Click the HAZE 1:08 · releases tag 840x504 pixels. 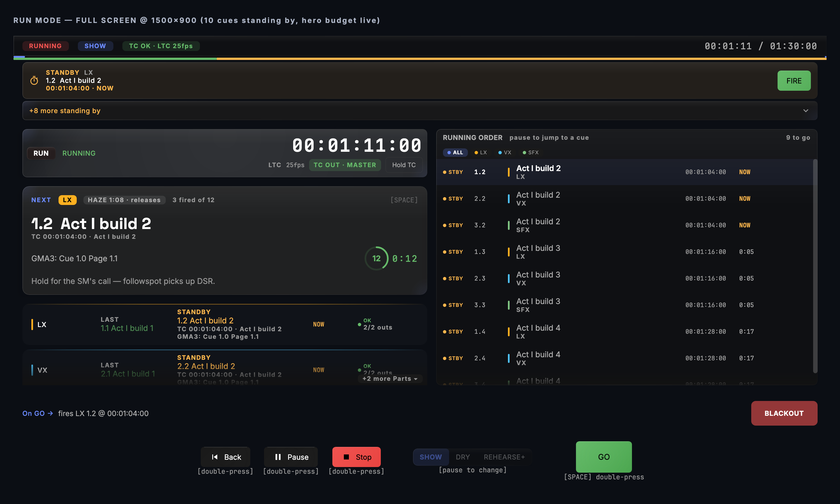click(124, 200)
